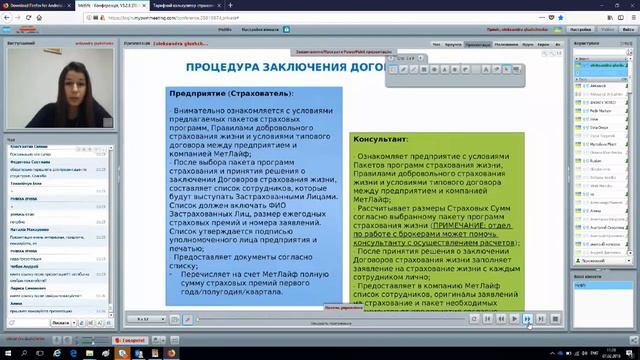Reload the browser page

pyautogui.click(x=28, y=18)
